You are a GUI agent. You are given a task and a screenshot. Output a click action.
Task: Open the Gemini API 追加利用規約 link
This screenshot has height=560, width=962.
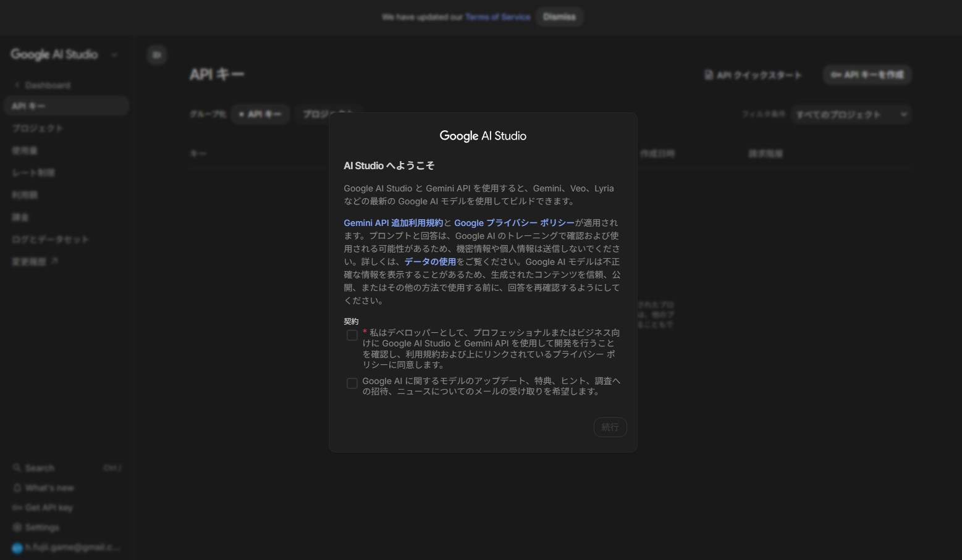[x=392, y=222]
